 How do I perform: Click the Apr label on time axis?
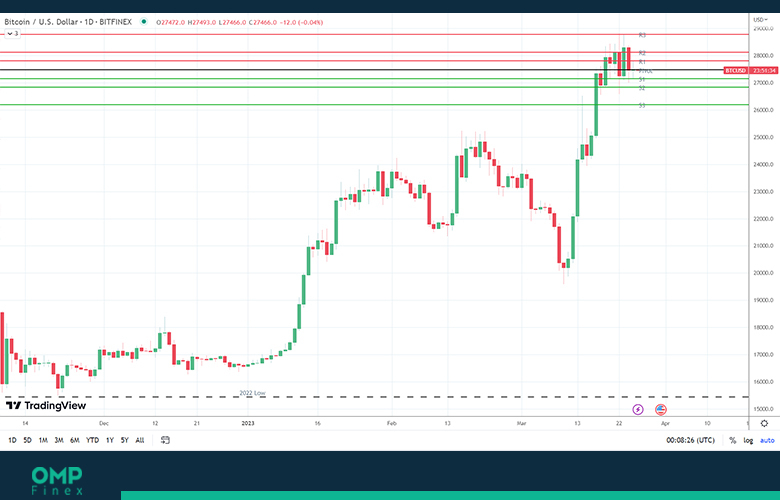(665, 423)
